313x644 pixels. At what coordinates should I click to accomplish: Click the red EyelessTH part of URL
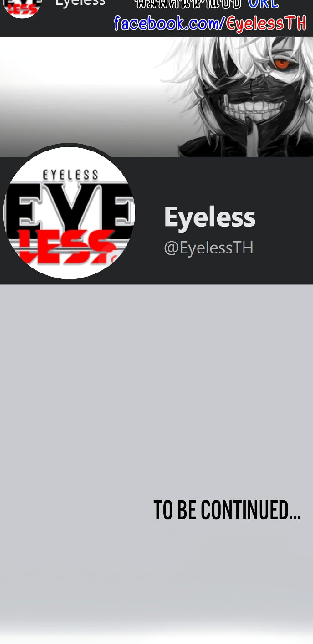[x=266, y=23]
